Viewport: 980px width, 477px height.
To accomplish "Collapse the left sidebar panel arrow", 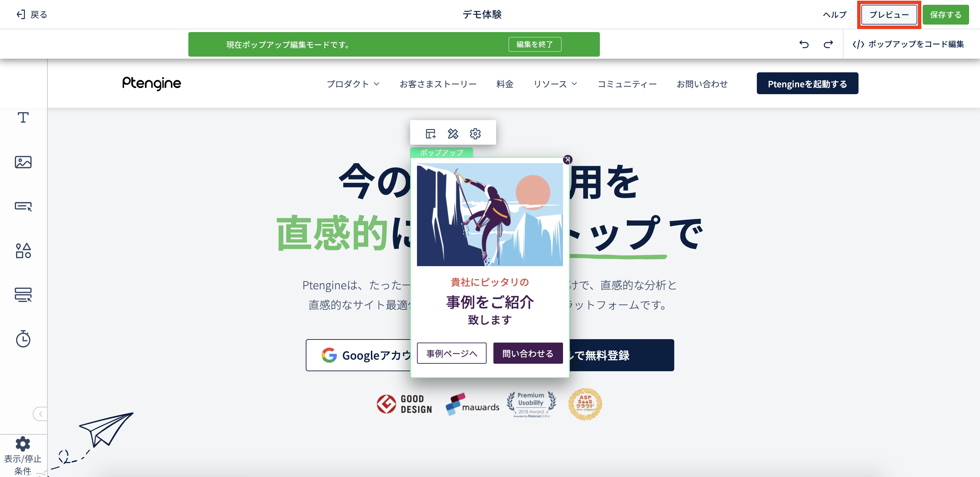I will pyautogui.click(x=40, y=414).
